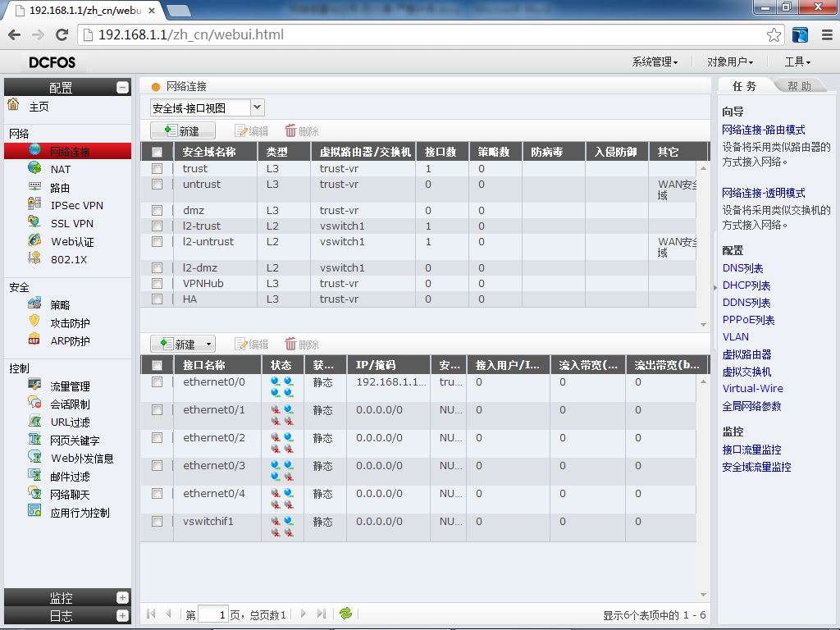Open the 系统管理 dropdown menu
Viewport: 840px width, 630px height.
point(655,62)
